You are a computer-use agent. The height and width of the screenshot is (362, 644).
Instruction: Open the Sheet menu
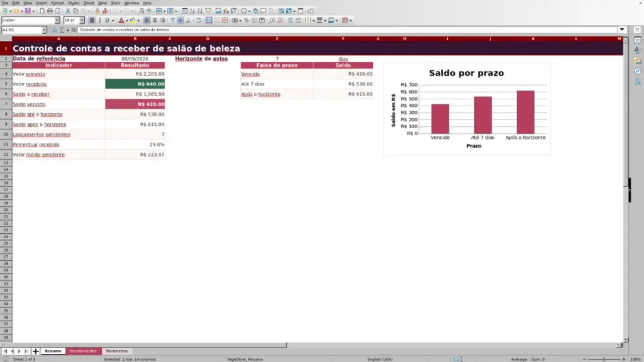89,3
